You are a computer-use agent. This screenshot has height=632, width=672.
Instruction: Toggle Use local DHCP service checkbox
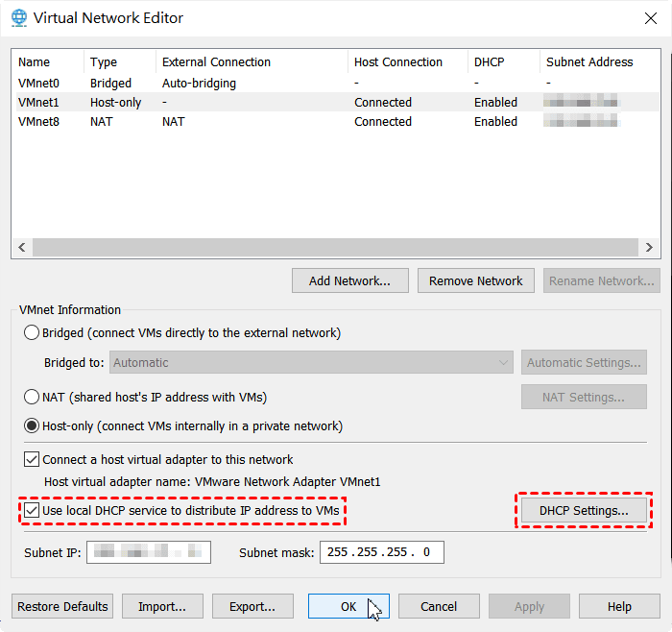point(32,511)
